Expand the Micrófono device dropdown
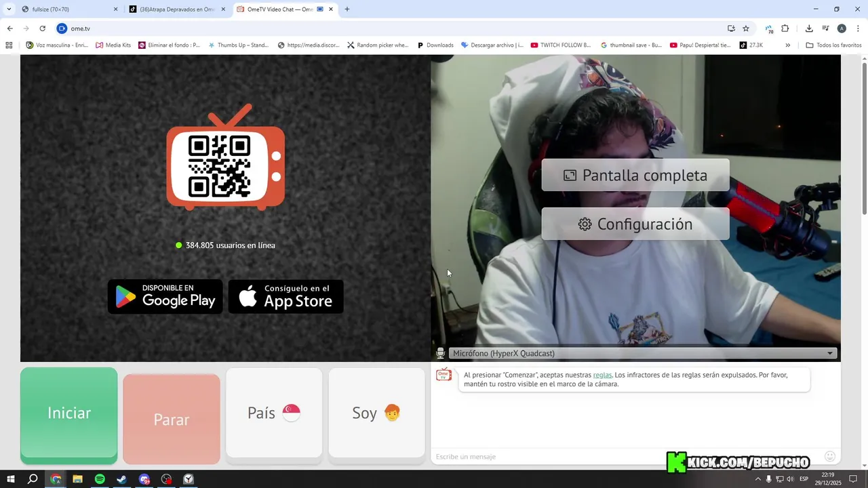The height and width of the screenshot is (488, 868). pyautogui.click(x=642, y=353)
